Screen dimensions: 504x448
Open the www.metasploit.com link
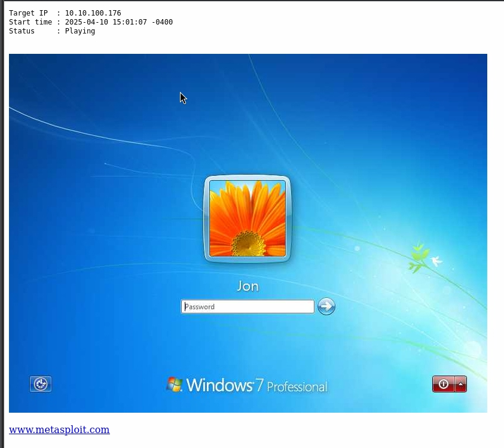tap(59, 429)
